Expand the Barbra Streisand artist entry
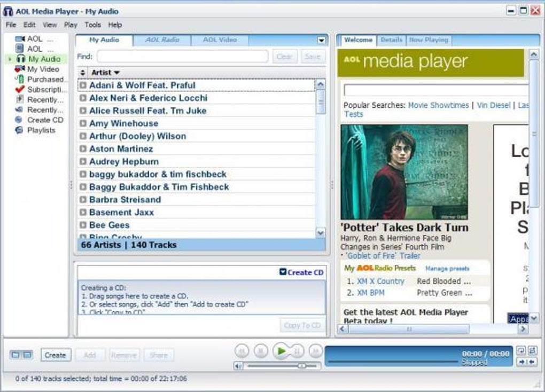Screen dimensions: 545x392 click(83, 200)
